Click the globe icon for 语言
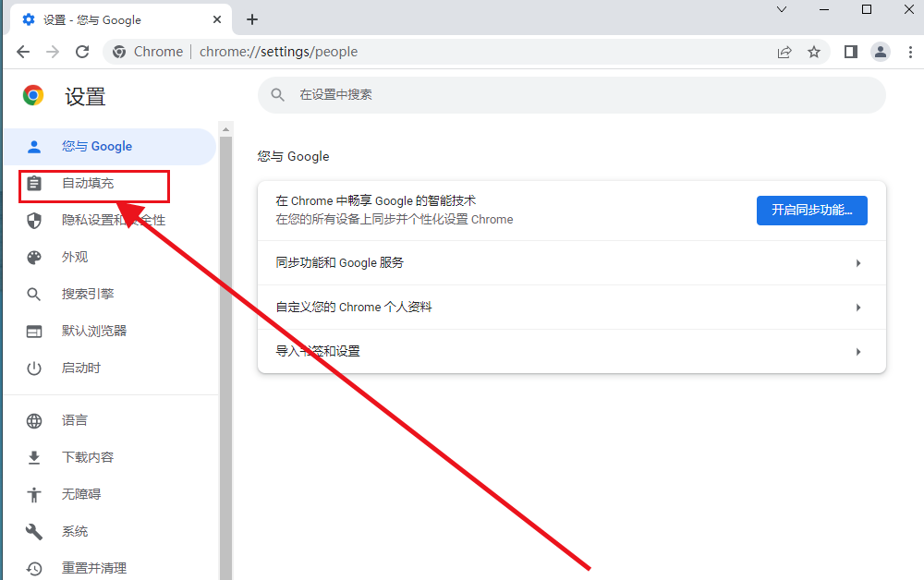Viewport: 924px width, 580px height. point(34,421)
